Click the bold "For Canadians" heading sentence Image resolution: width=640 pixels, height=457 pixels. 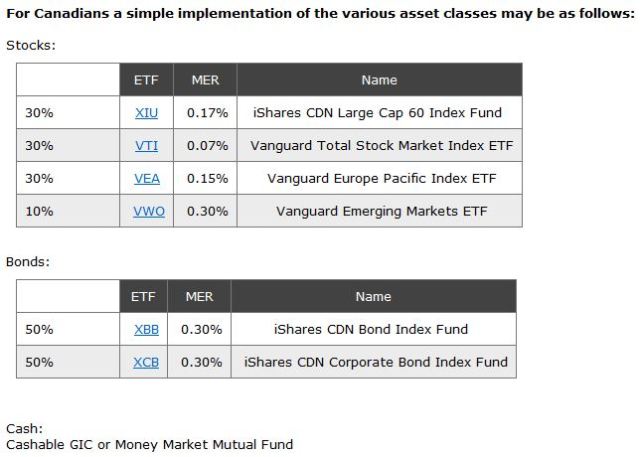319,14
